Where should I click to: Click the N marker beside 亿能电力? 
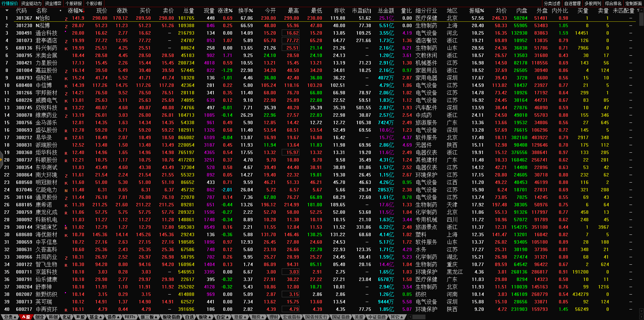(66, 190)
